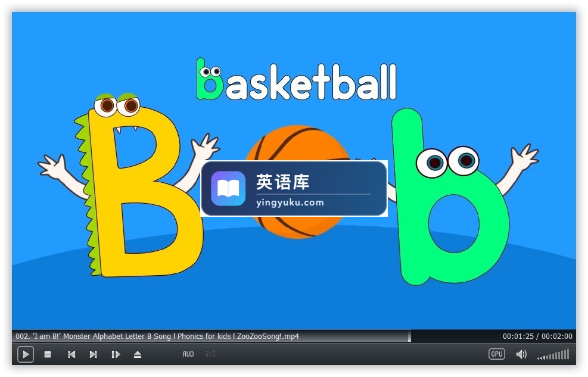Stop video playback
Screen dimensions: 588x377
click(x=48, y=354)
